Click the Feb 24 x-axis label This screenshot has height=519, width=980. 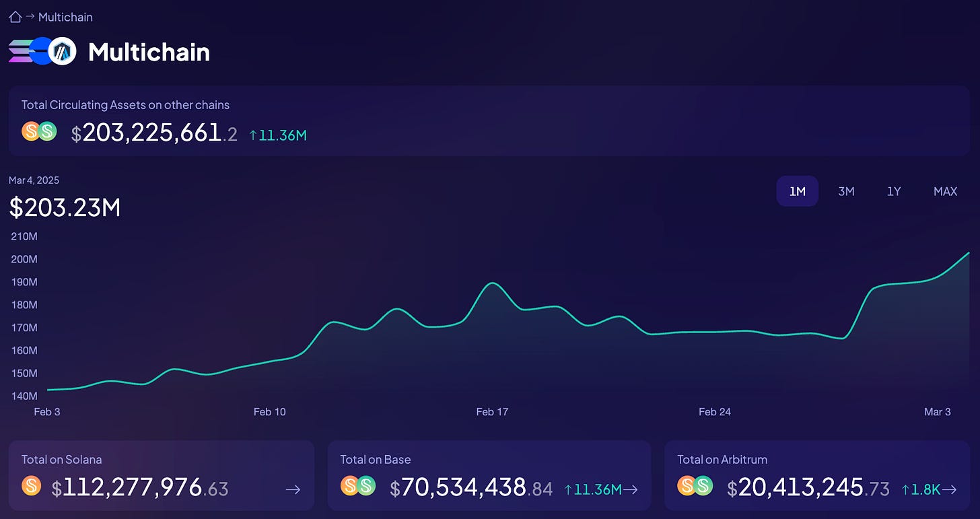click(715, 412)
